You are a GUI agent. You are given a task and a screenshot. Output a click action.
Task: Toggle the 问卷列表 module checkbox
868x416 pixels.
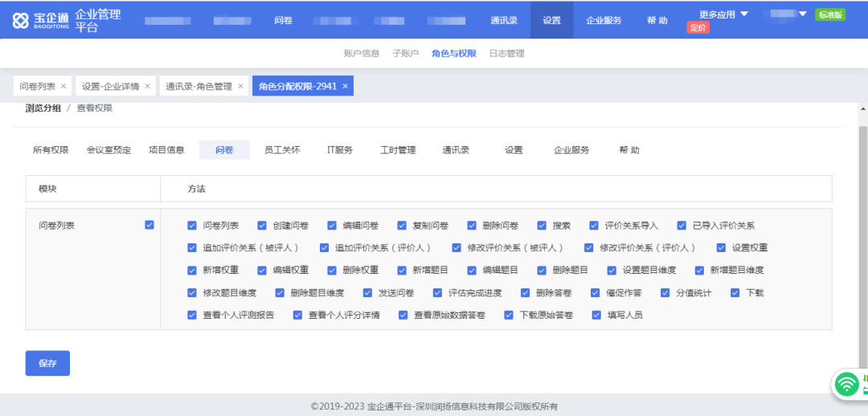(x=149, y=225)
